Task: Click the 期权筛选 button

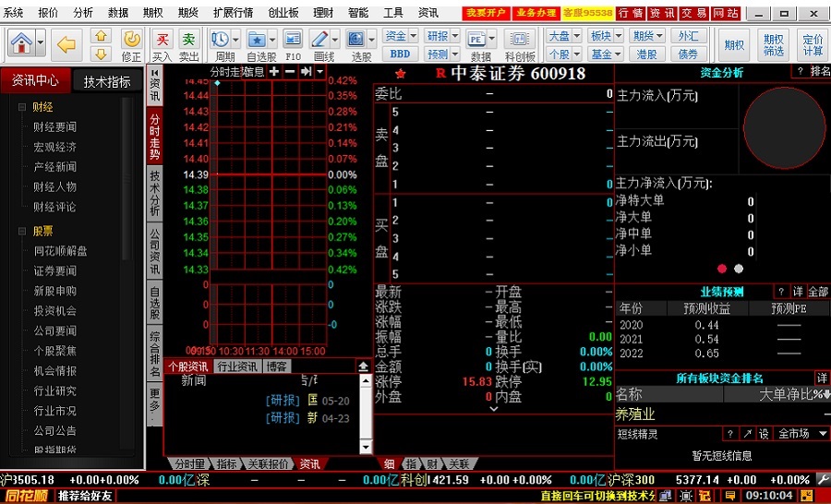Action: 773,45
